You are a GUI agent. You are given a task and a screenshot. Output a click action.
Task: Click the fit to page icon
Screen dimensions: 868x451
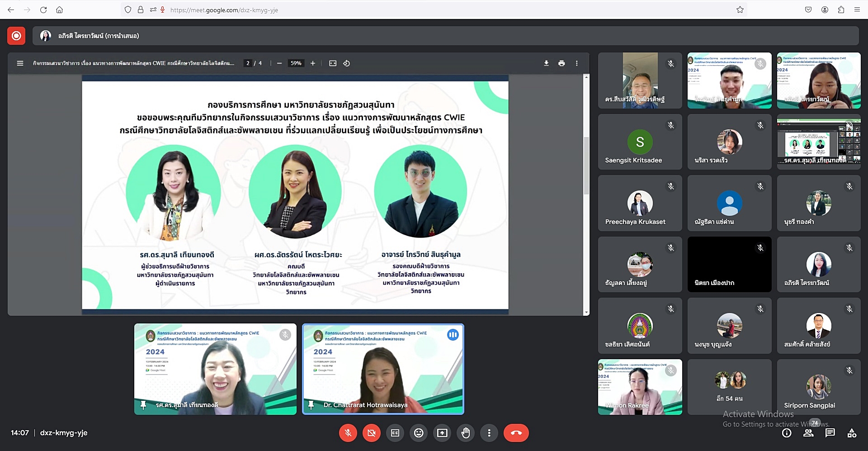click(333, 63)
